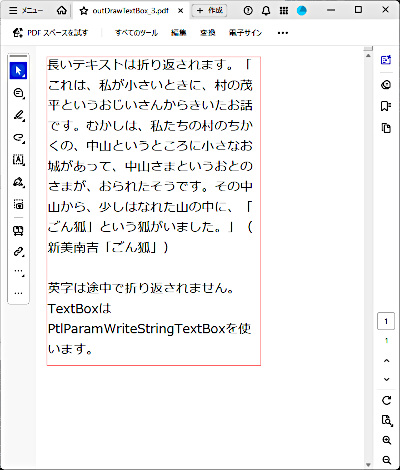Image resolution: width=400 pixels, height=470 pixels.
Task: Go to previous page with up chevron
Action: 386,361
